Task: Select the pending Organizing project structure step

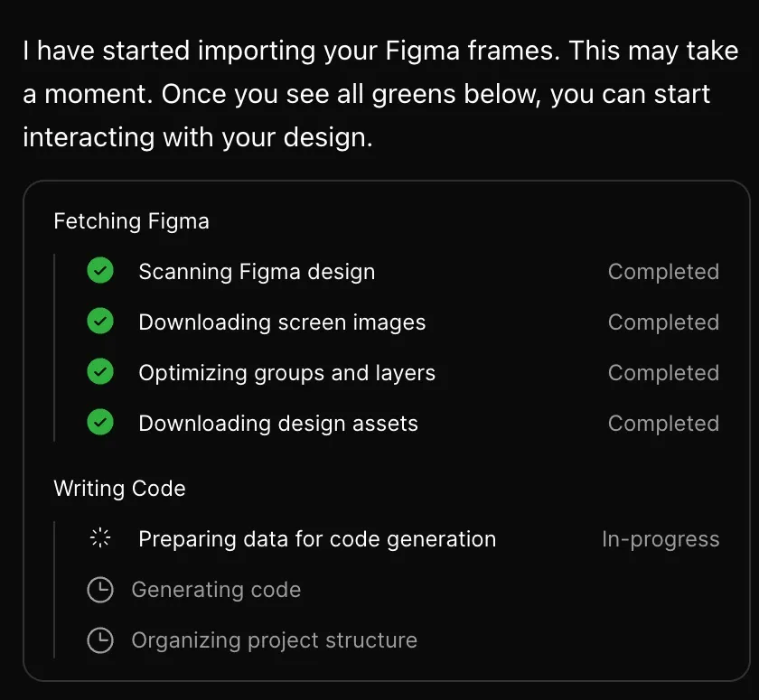Action: 274,640
